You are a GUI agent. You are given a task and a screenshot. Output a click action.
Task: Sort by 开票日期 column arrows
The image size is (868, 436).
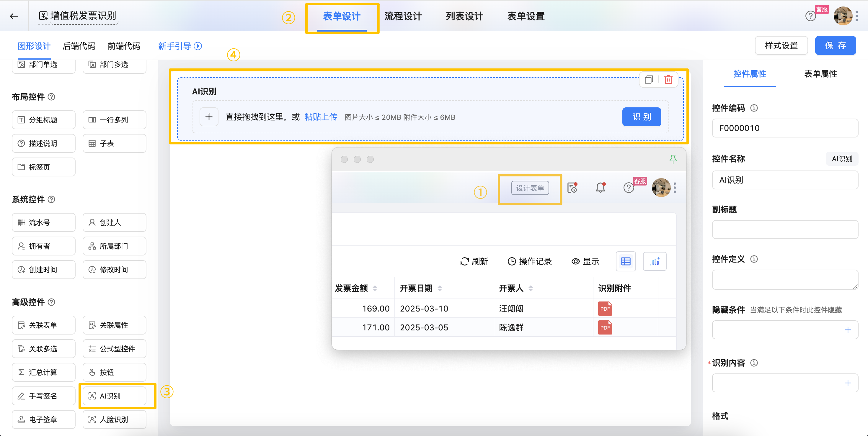pos(440,288)
